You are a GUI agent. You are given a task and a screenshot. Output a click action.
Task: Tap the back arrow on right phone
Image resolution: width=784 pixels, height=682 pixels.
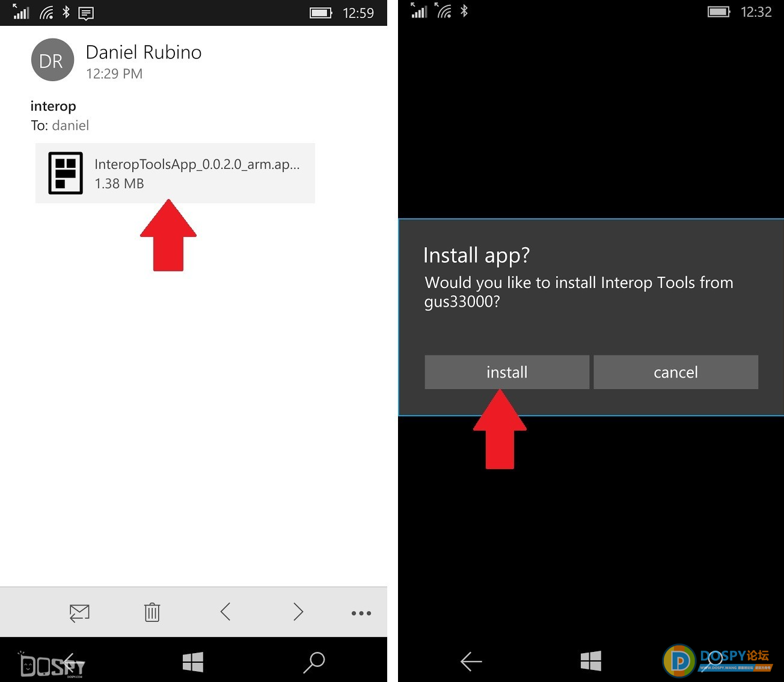(x=471, y=662)
